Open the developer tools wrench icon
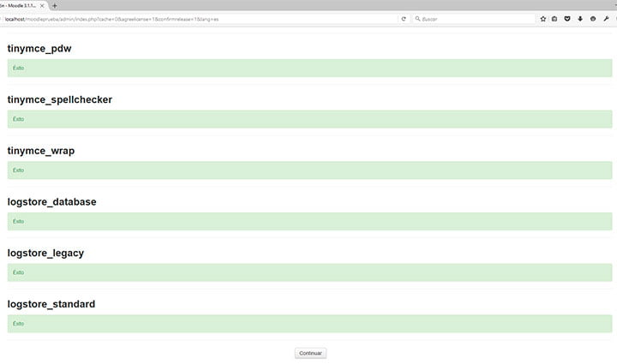617x364 pixels. [x=606, y=18]
